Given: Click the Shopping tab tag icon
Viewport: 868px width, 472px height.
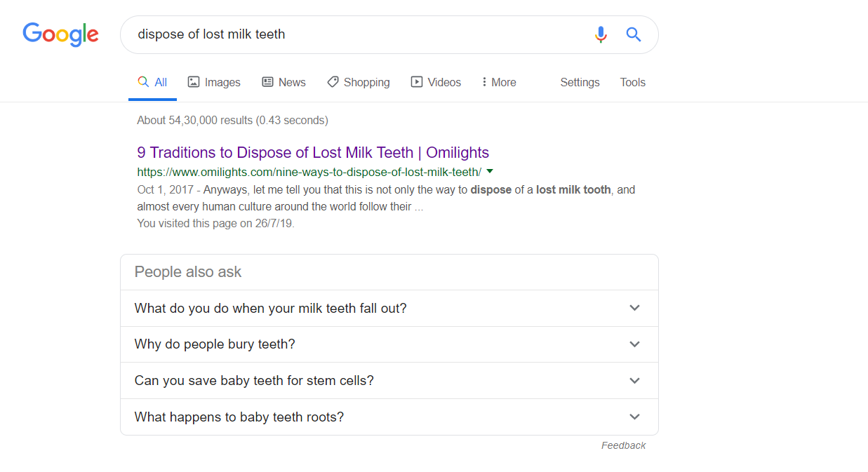Looking at the screenshot, I should pyautogui.click(x=333, y=82).
